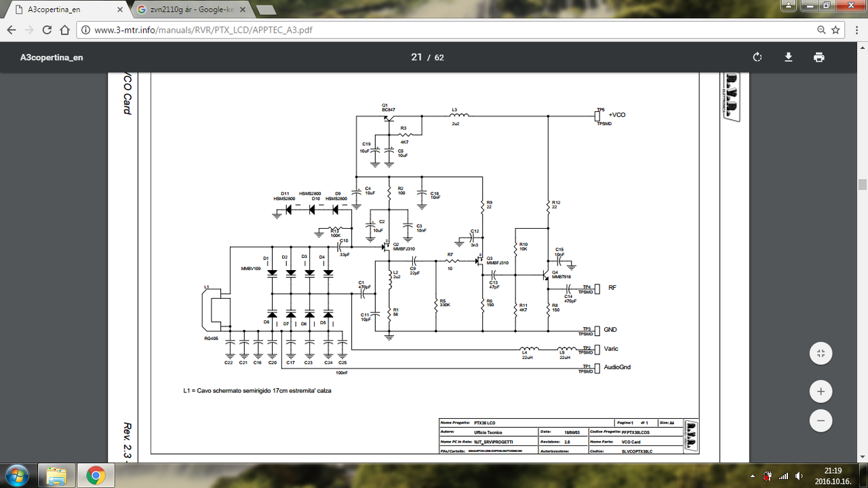Screen dimensions: 868x488
Task: Open the browser home page
Action: [64, 30]
